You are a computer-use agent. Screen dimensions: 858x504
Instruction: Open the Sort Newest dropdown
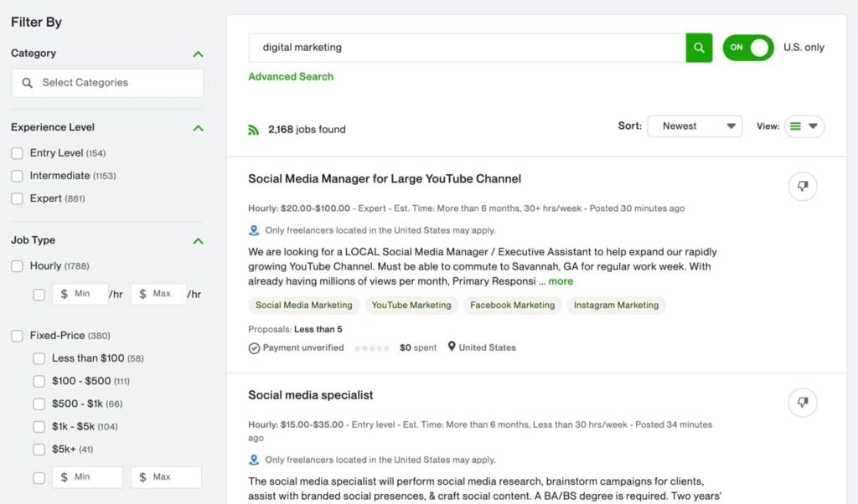click(694, 126)
